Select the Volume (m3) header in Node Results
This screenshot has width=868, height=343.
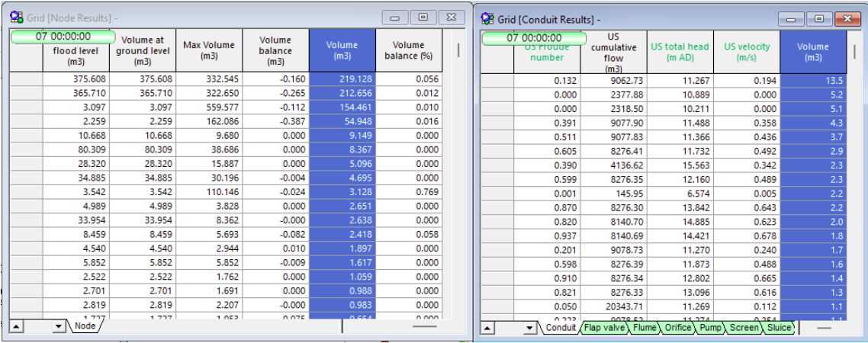pos(342,51)
